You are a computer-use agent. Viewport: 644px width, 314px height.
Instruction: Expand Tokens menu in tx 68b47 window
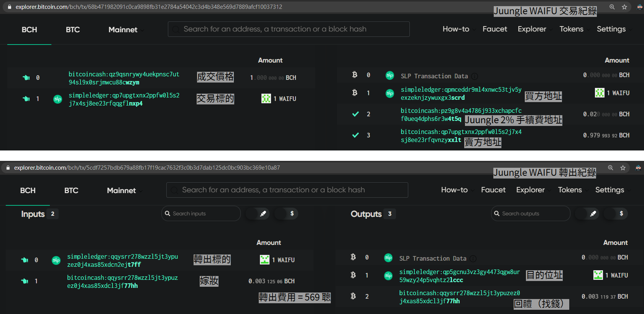(575, 29)
